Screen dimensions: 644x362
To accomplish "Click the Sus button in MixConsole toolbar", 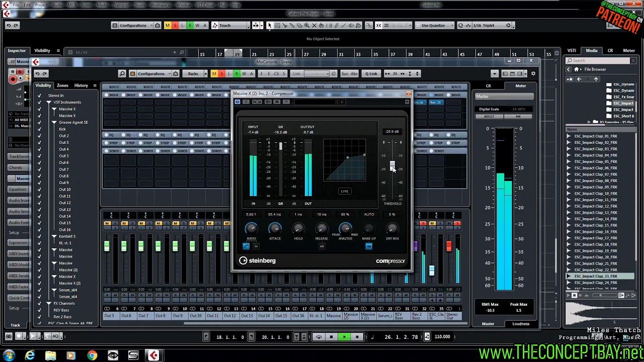I will coord(345,74).
